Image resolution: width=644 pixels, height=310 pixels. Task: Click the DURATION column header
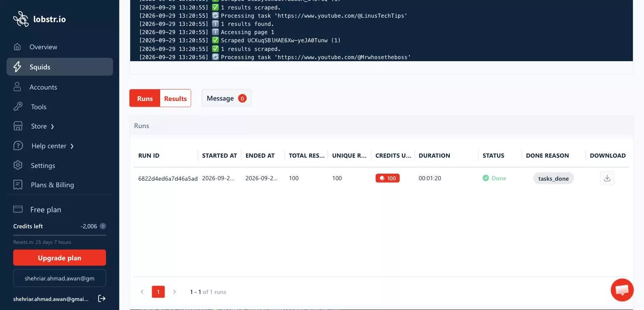coord(435,156)
